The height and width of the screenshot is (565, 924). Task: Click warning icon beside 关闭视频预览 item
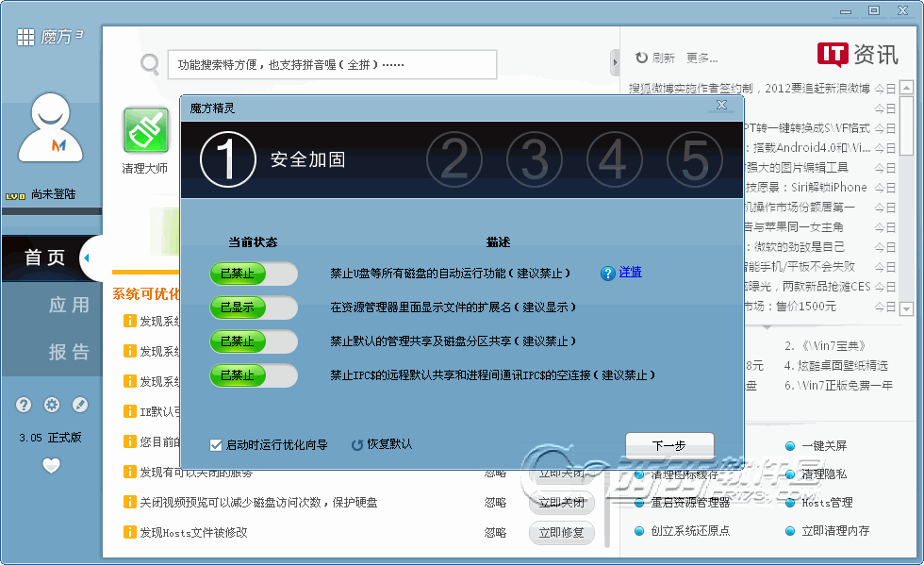pyautogui.click(x=130, y=502)
